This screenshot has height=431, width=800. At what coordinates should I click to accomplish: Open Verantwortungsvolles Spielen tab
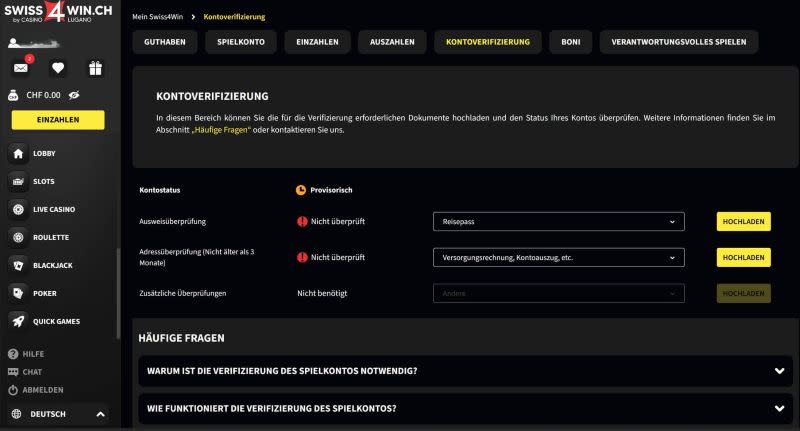679,42
